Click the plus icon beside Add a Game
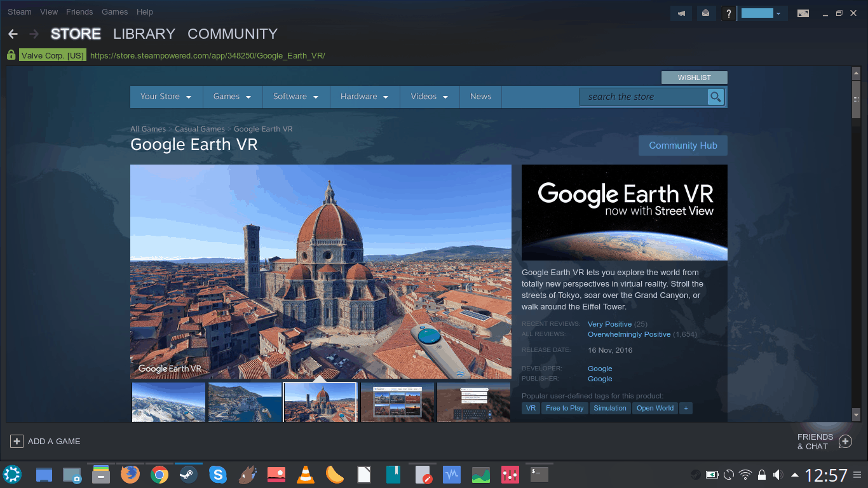Screen dimensions: 868x488 17,441
